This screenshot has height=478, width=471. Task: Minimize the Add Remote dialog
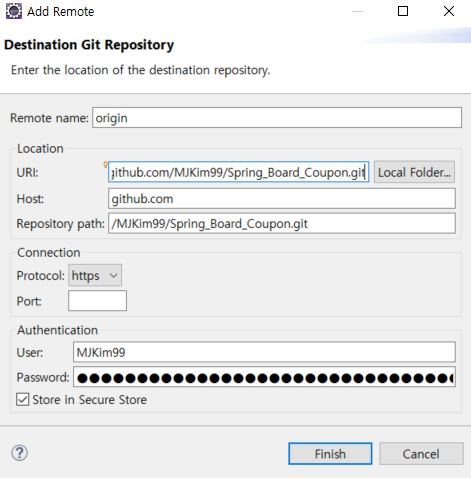point(358,11)
